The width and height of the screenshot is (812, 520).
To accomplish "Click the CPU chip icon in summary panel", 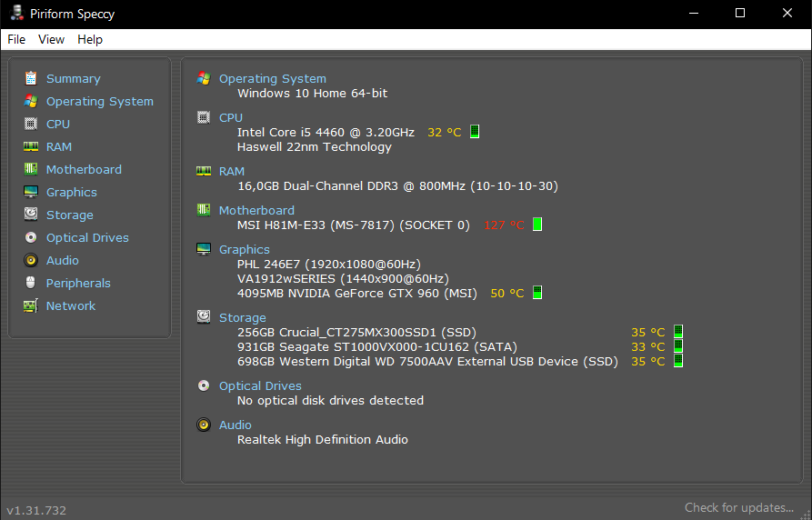I will [x=204, y=117].
